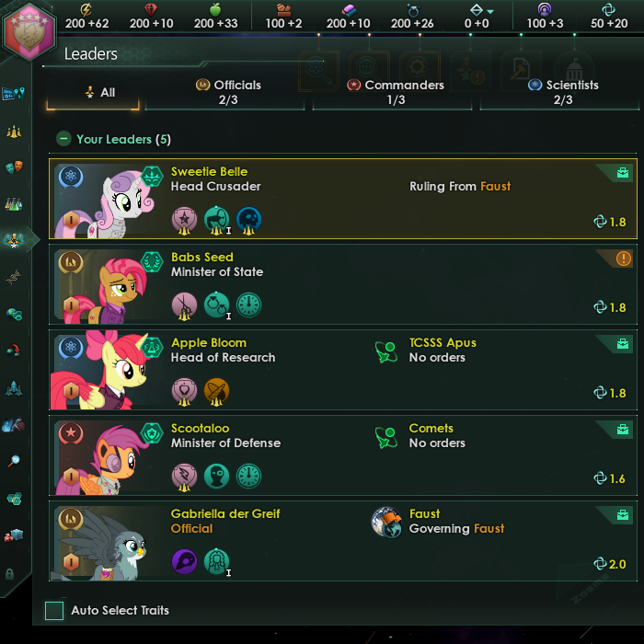Click the Faust planet icon
Screen dimensions: 644x644
pos(386,522)
